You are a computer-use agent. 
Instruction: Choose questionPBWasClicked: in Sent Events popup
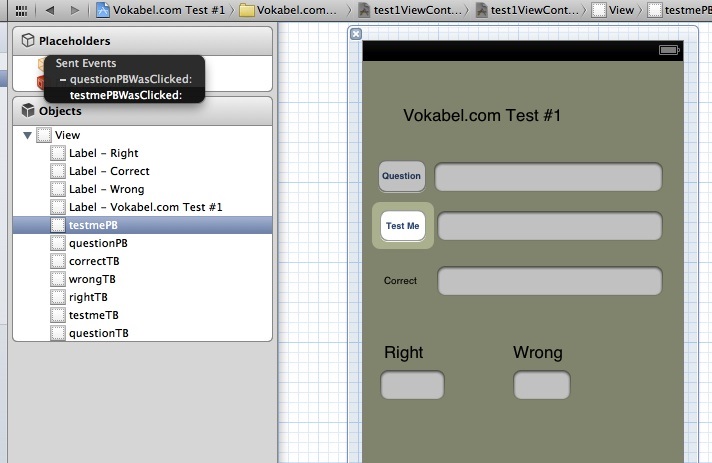124,79
